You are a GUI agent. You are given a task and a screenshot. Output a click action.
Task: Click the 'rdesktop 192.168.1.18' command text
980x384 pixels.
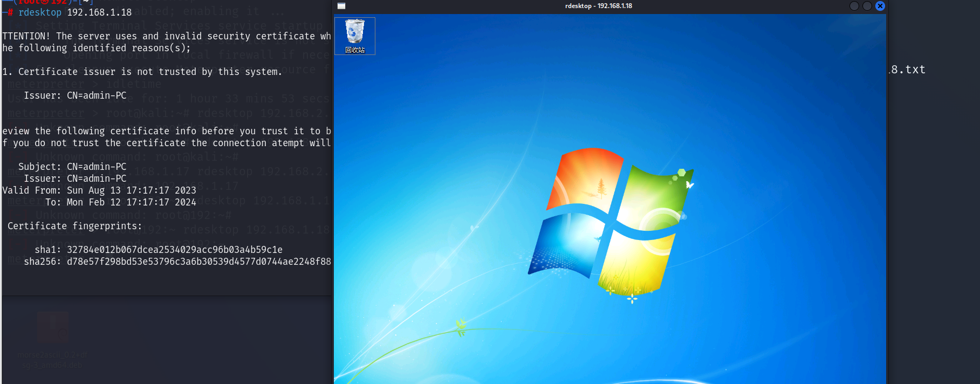click(75, 12)
